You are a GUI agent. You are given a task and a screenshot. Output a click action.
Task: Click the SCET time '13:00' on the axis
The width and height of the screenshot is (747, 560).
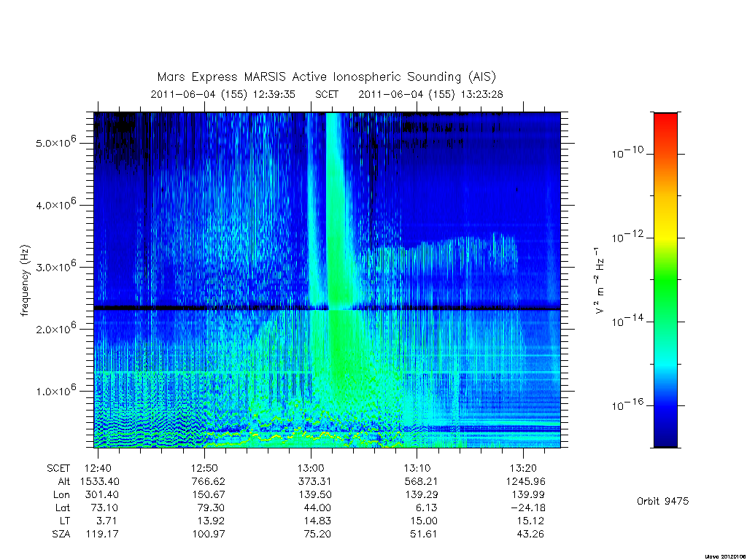pyautogui.click(x=311, y=469)
